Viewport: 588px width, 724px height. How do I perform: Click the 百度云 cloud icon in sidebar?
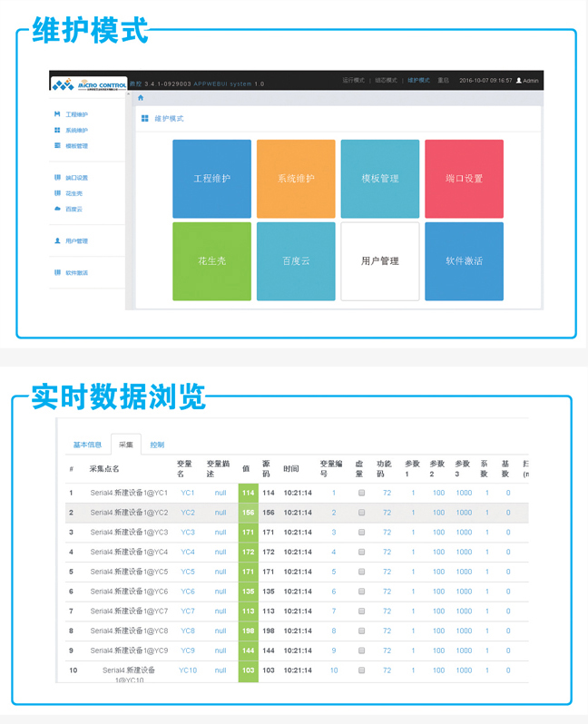tap(57, 209)
